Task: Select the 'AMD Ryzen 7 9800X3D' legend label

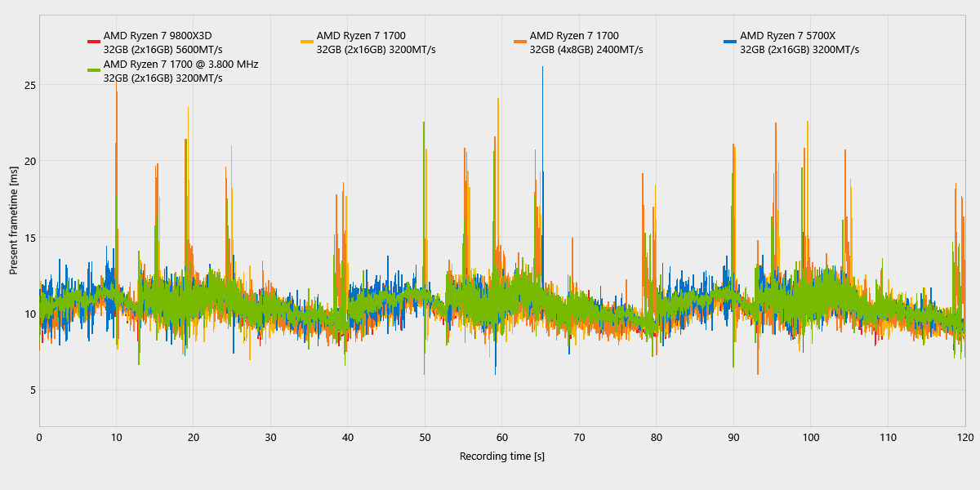Action: [158, 36]
